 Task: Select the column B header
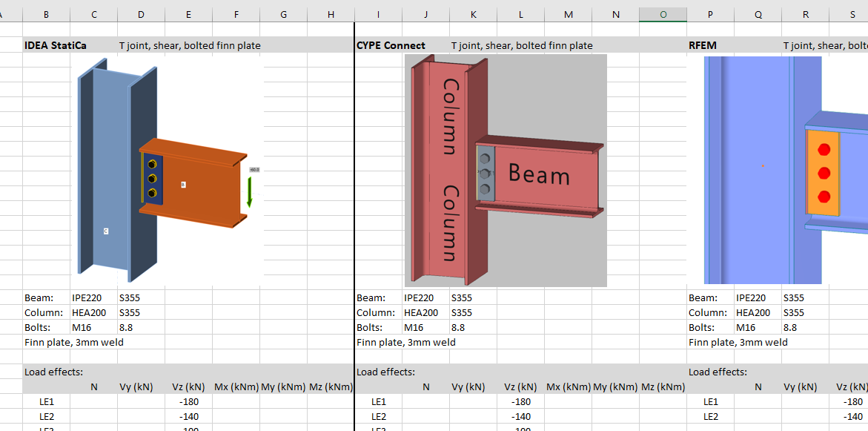[46, 14]
